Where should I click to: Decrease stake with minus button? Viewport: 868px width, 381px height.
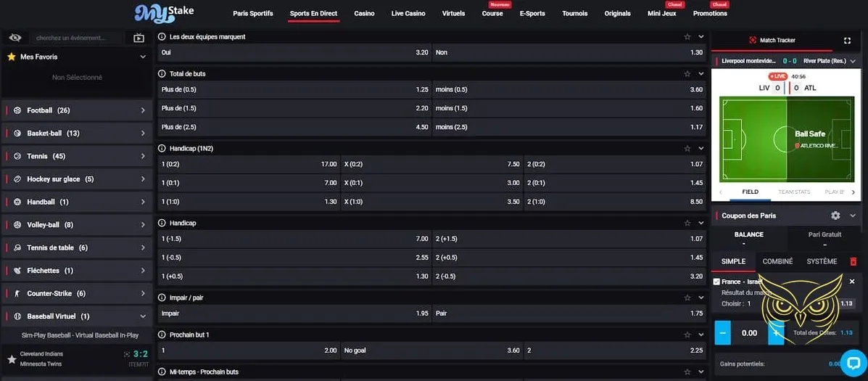click(722, 333)
